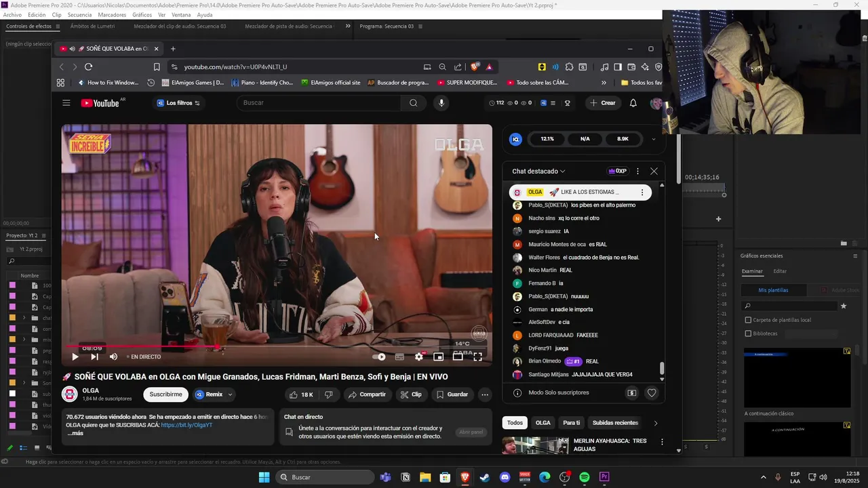Subscribe with the Suscribirme button

[165, 394]
